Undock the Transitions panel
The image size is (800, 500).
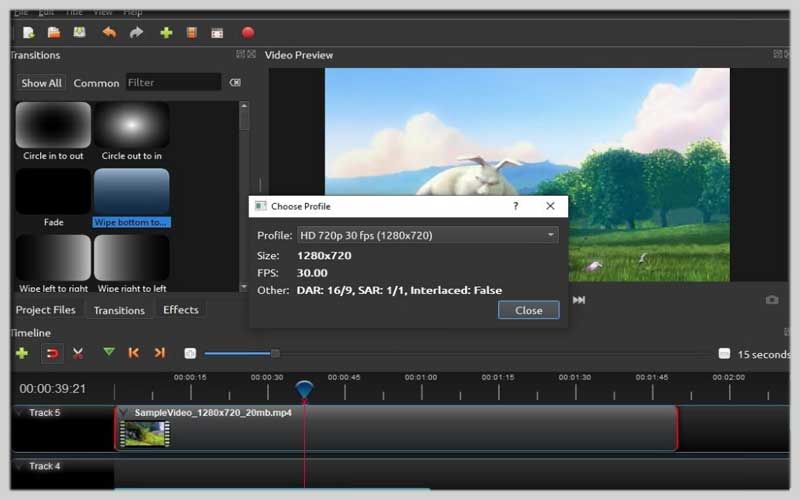[x=240, y=54]
